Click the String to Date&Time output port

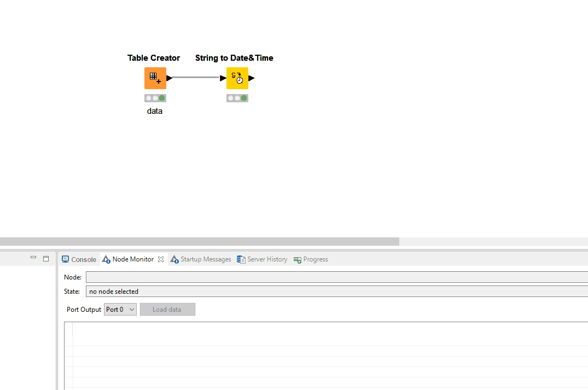251,78
